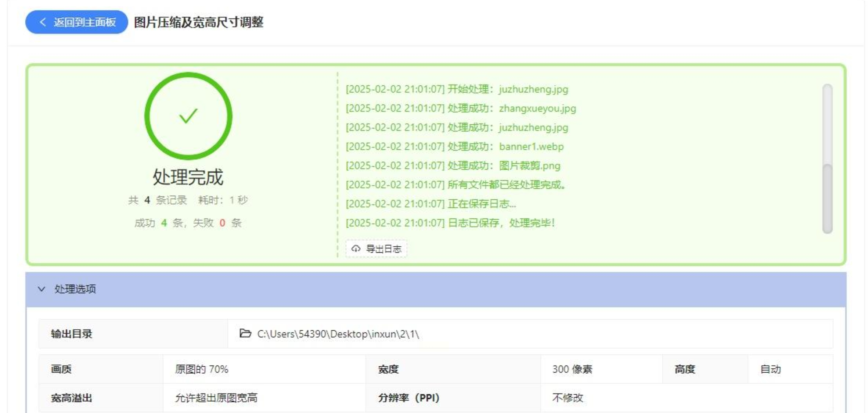This screenshot has width=868, height=413.
Task: Open output path C:\Users\54390\Desktop\inxun\2\1\
Action: click(x=338, y=334)
